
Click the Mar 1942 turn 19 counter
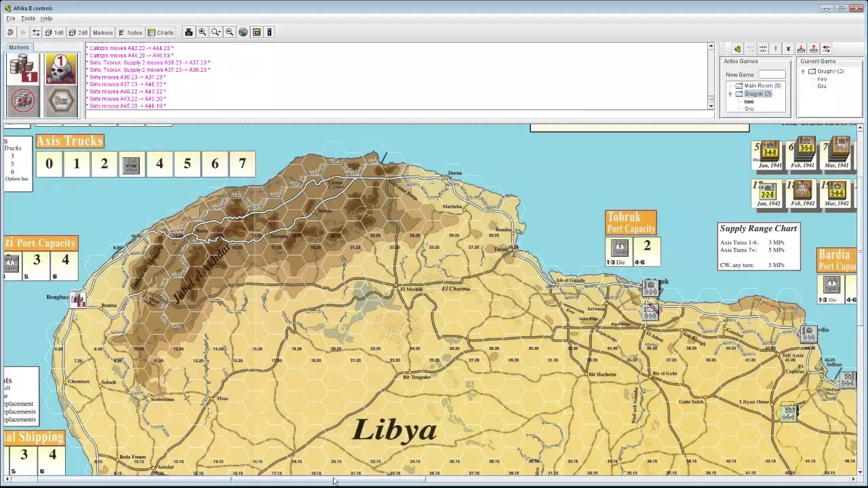coord(837,190)
